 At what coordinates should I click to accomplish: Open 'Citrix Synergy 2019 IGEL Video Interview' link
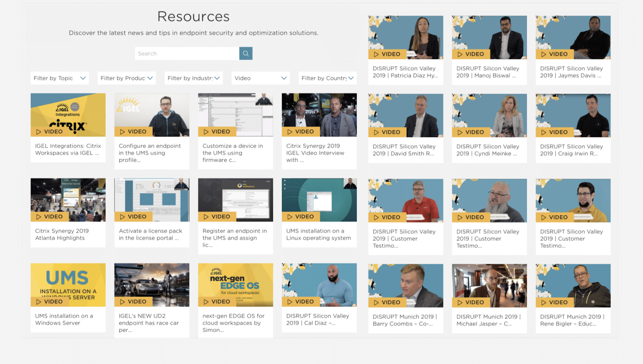tap(315, 153)
